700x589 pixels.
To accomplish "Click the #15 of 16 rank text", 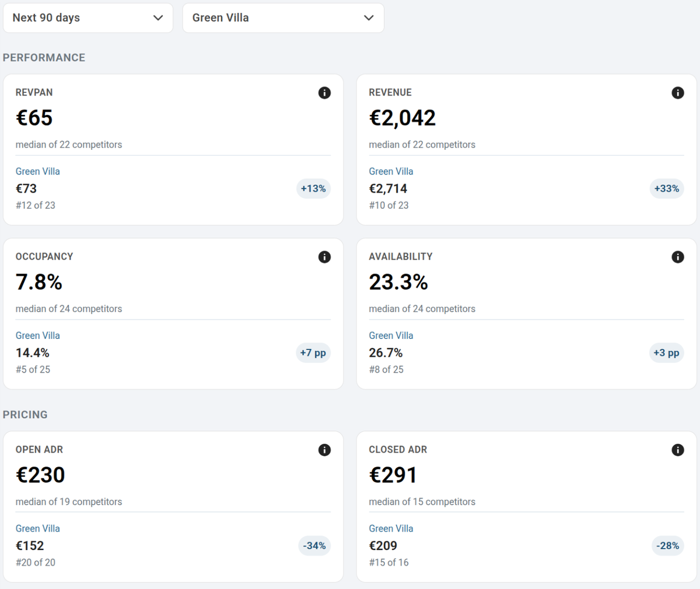I will 389,563.
